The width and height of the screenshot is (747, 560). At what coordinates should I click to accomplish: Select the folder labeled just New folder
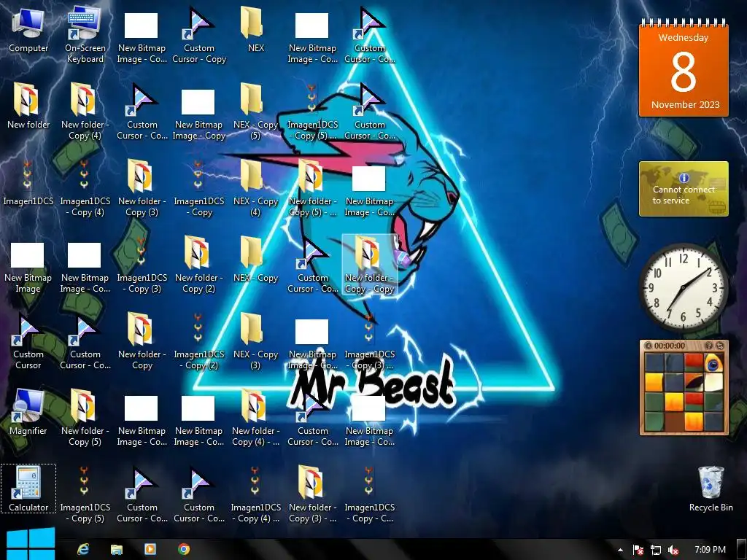(28, 106)
